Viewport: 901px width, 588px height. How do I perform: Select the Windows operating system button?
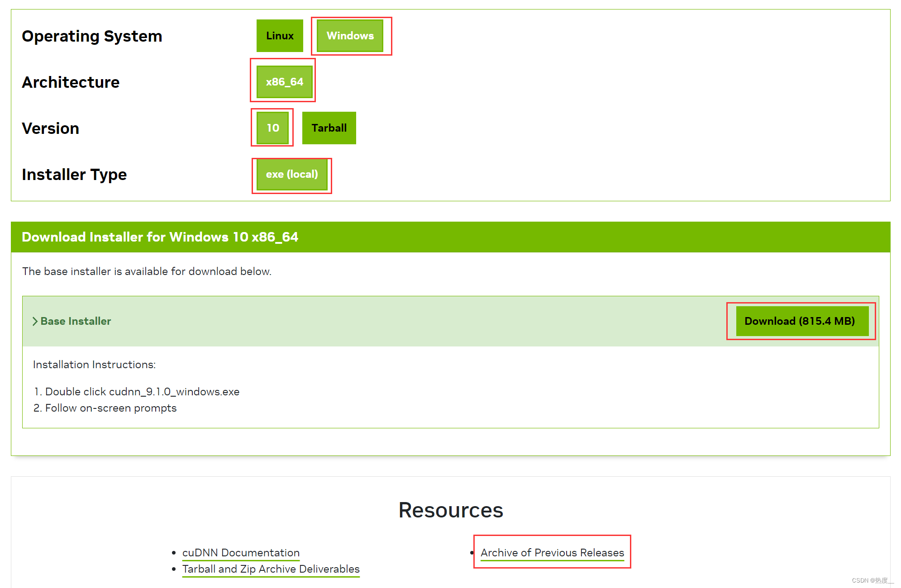[350, 36]
